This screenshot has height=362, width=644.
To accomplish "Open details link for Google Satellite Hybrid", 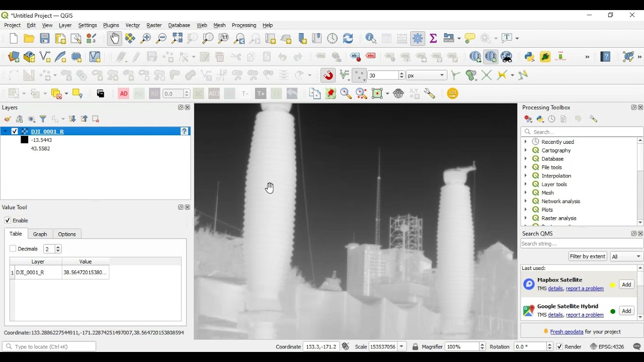I will (555, 315).
